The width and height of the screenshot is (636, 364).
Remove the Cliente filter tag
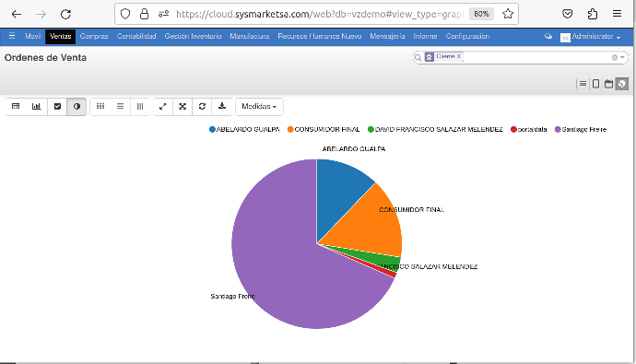(459, 56)
